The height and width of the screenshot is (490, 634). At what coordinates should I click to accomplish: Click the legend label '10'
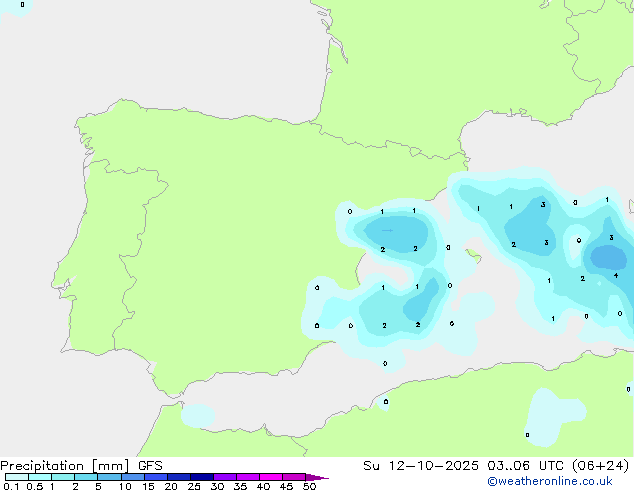tap(125, 486)
